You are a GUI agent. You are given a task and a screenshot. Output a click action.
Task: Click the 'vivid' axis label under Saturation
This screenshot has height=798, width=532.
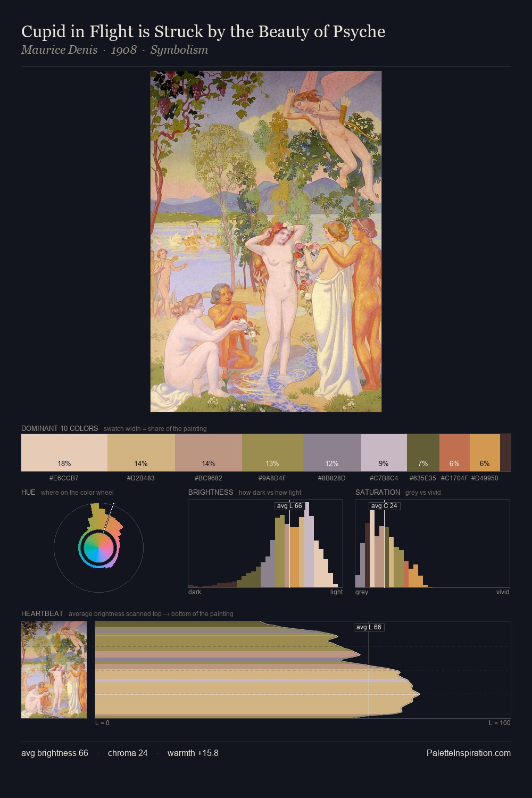(x=503, y=592)
